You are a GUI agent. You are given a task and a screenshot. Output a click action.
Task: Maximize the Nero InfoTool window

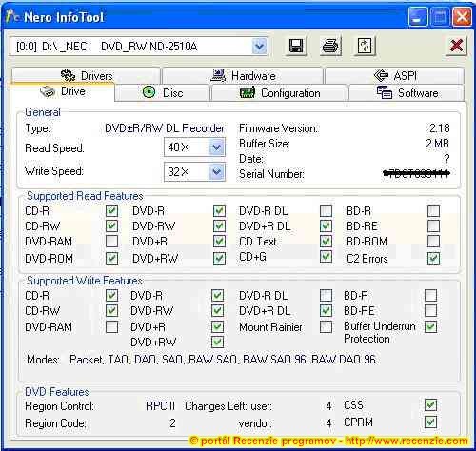[440, 16]
